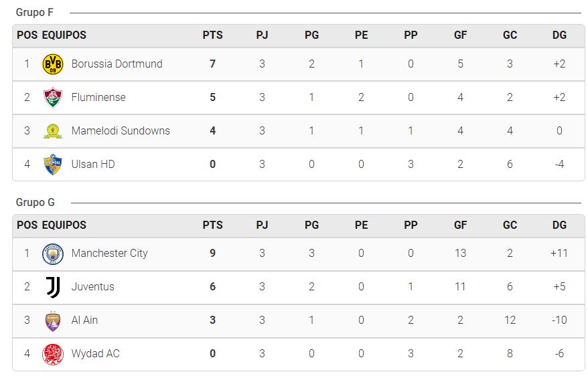
Task: Click the EQUIPOS header in Grupo G
Action: click(64, 225)
